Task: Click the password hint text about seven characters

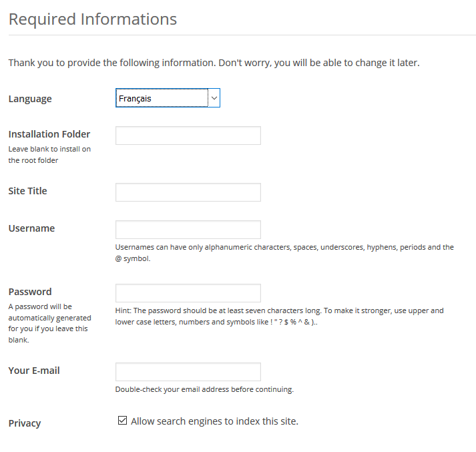Action: coord(279,316)
